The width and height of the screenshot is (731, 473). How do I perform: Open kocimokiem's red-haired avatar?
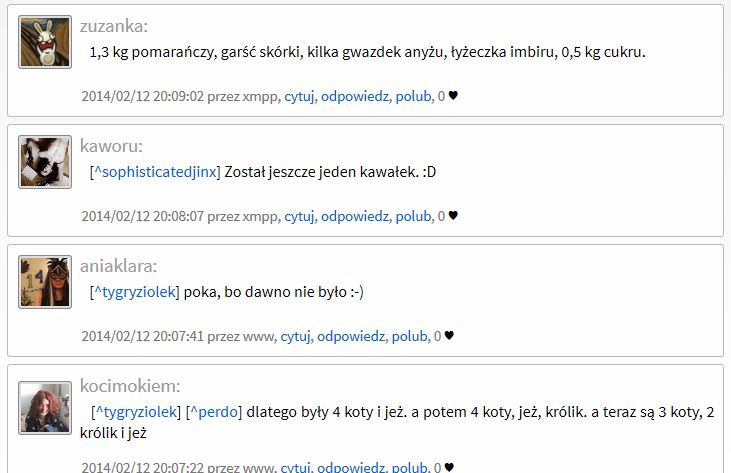pyautogui.click(x=45, y=408)
